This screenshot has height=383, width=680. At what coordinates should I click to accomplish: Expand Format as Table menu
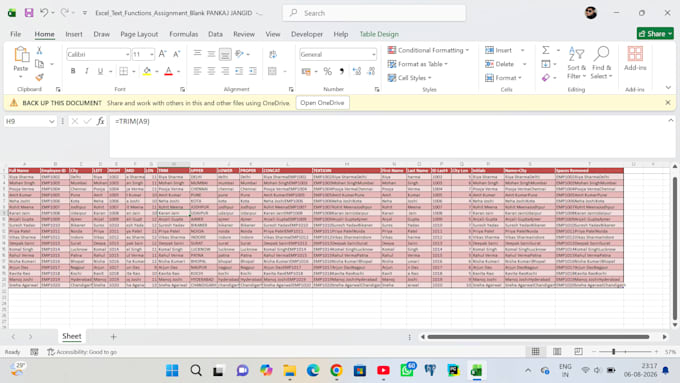[418, 64]
